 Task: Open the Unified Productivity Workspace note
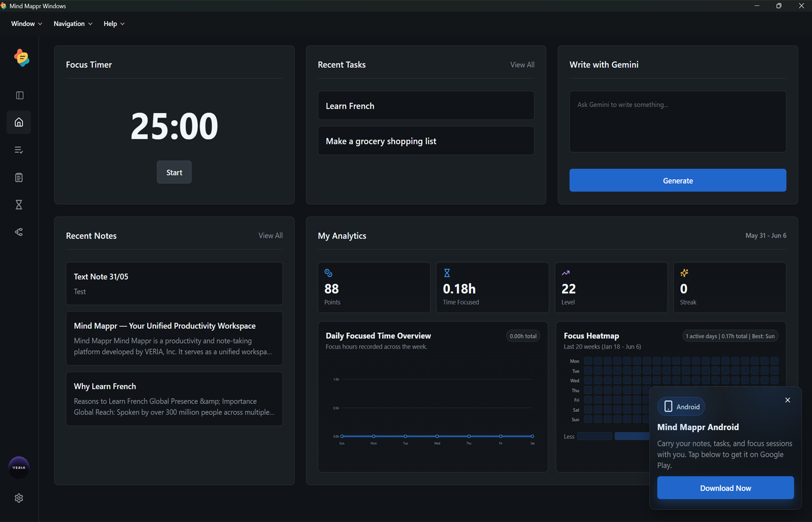point(174,339)
